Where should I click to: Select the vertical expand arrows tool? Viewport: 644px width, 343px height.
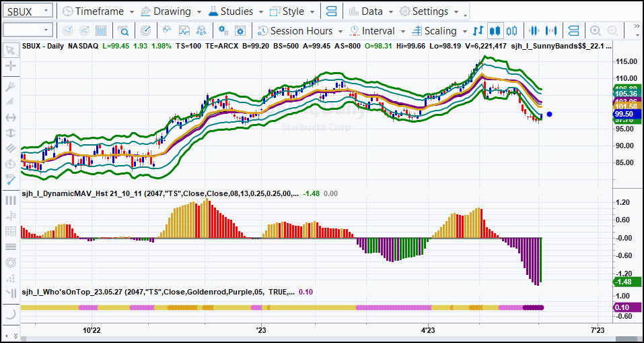pyautogui.click(x=11, y=133)
